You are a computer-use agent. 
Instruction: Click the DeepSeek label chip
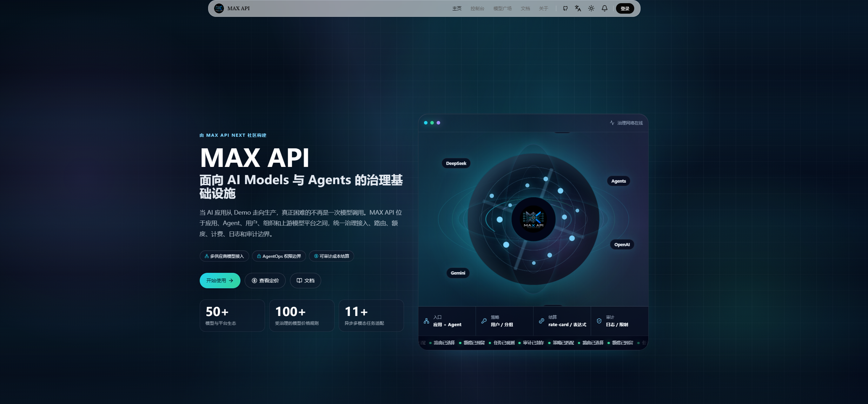[x=456, y=163]
